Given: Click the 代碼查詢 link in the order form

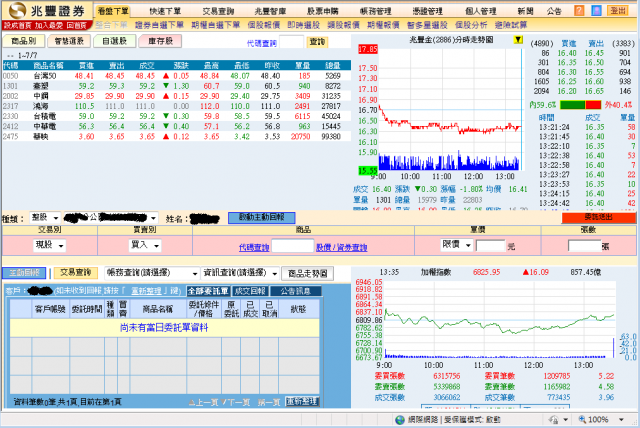Looking at the screenshot, I should pos(254,247).
